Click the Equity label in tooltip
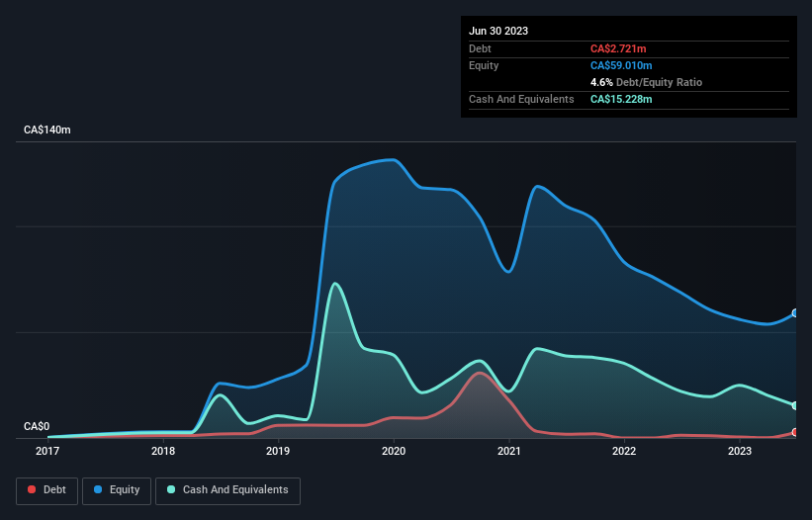Viewport: 812px width, 520px height. [484, 65]
